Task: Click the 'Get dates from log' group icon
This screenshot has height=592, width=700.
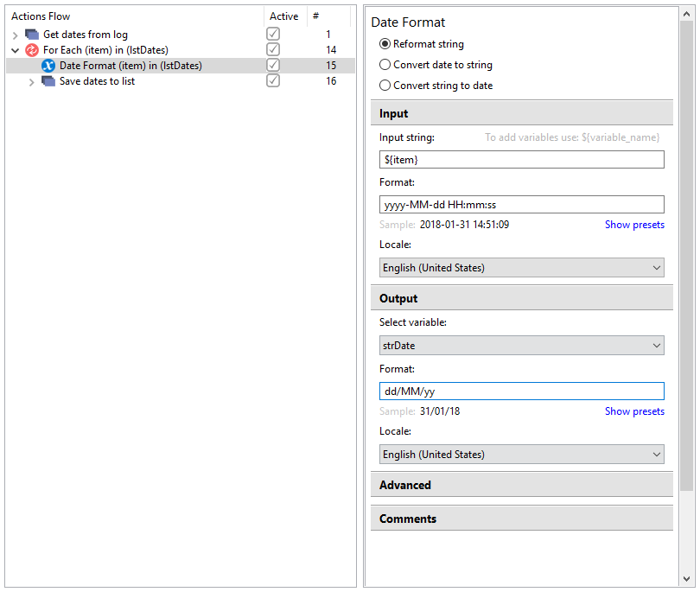Action: pyautogui.click(x=32, y=35)
